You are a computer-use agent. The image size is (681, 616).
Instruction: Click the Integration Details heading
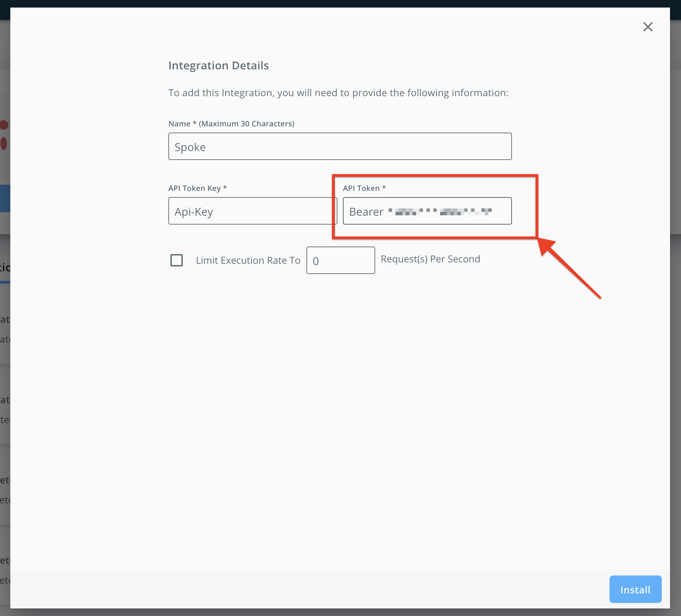click(x=219, y=65)
